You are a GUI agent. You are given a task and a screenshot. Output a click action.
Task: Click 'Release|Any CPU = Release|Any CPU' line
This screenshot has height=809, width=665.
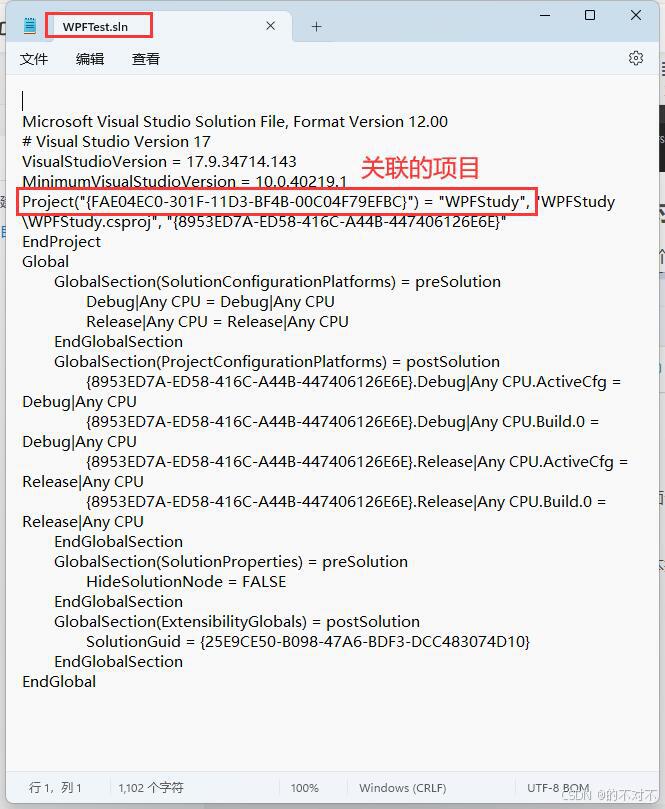tap(217, 322)
